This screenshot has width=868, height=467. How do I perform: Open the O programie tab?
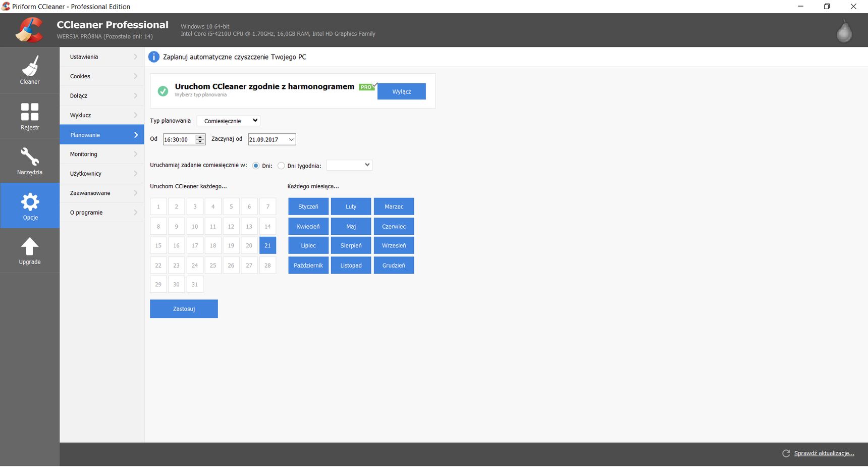[102, 213]
